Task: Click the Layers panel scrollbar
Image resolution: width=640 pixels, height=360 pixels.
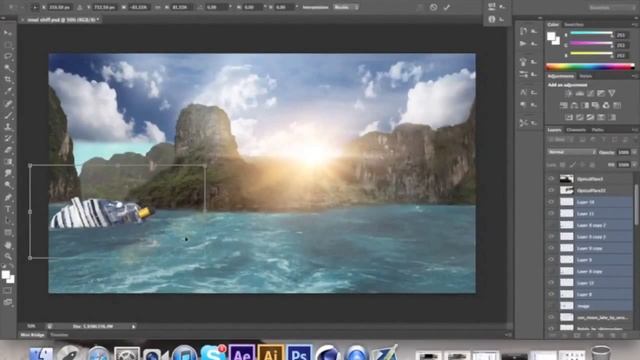Action: click(x=636, y=204)
